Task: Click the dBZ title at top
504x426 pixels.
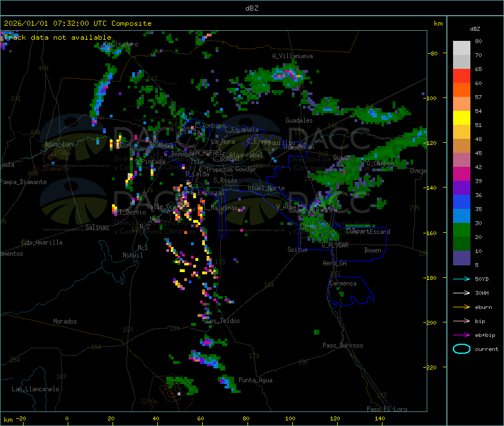Action: (251, 8)
